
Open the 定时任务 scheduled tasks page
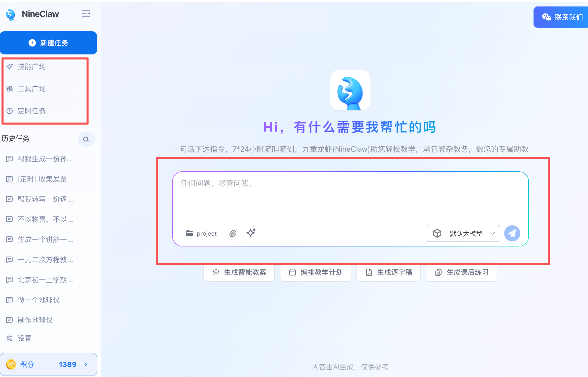tap(32, 111)
